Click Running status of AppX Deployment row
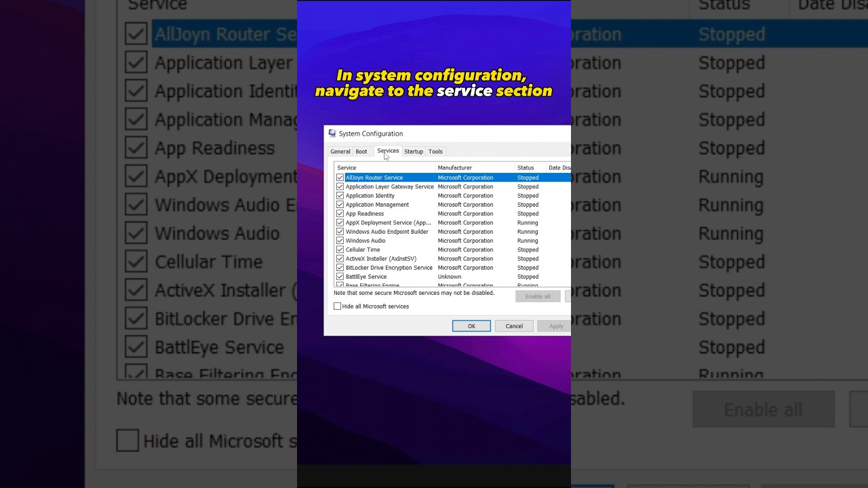The height and width of the screenshot is (488, 868). coord(528,222)
